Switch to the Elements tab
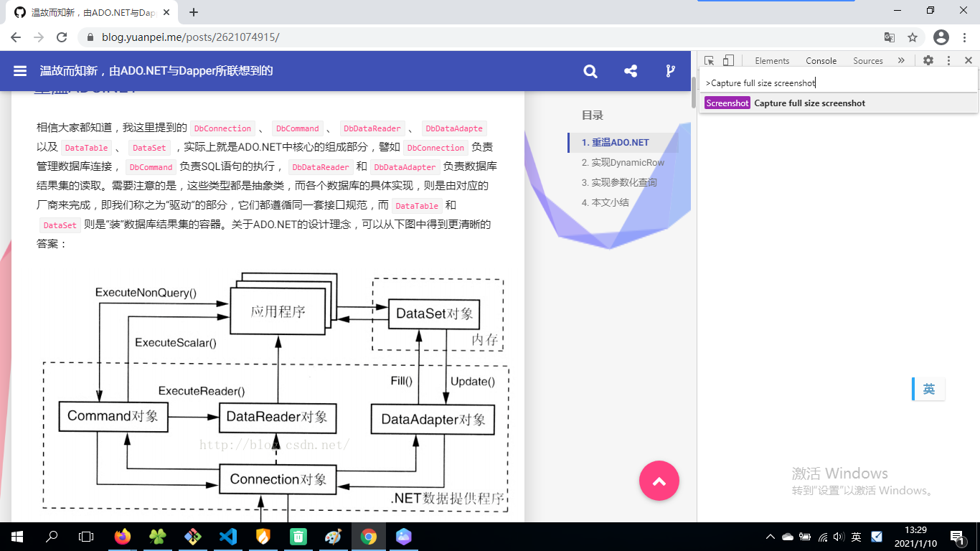980x551 pixels. [x=772, y=61]
